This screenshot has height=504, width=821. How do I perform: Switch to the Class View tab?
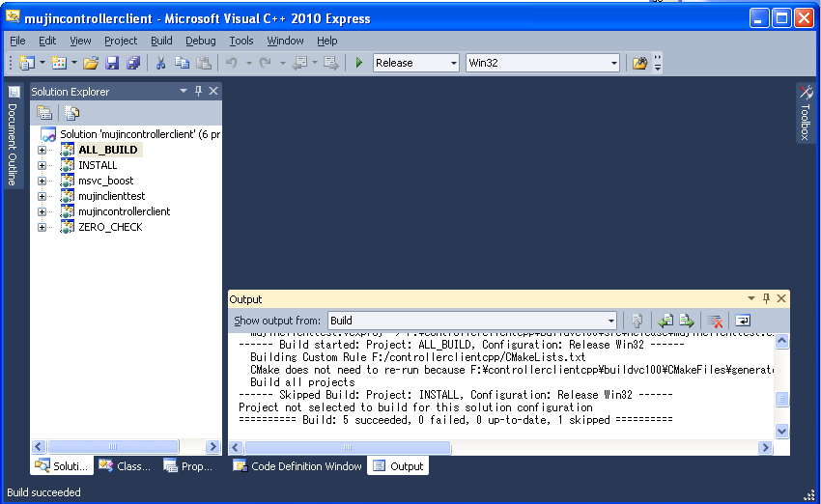click(x=126, y=465)
